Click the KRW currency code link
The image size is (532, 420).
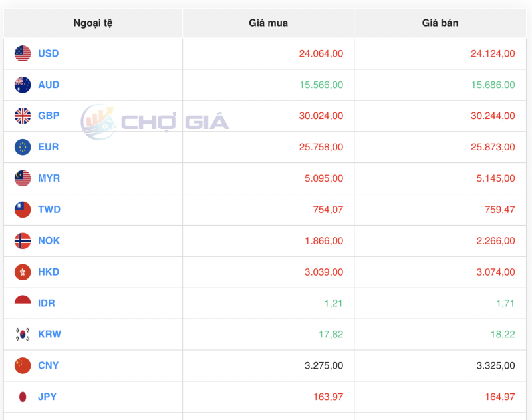coord(49,334)
